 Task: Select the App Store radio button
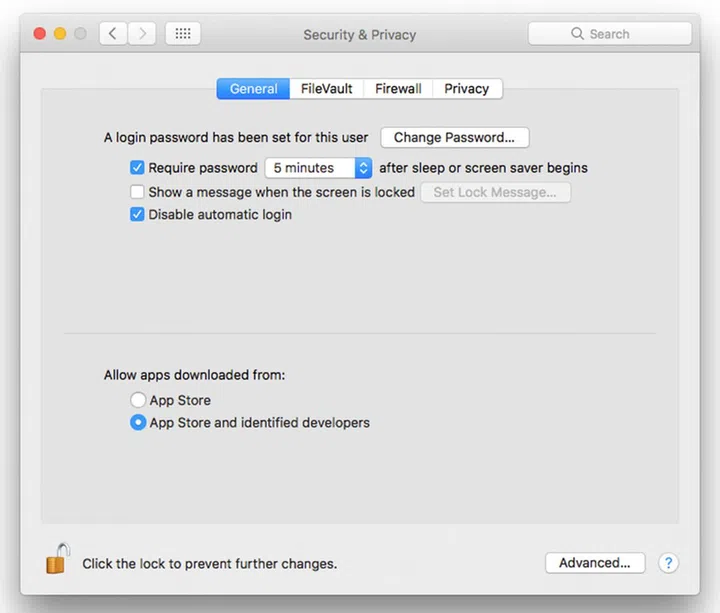click(138, 400)
